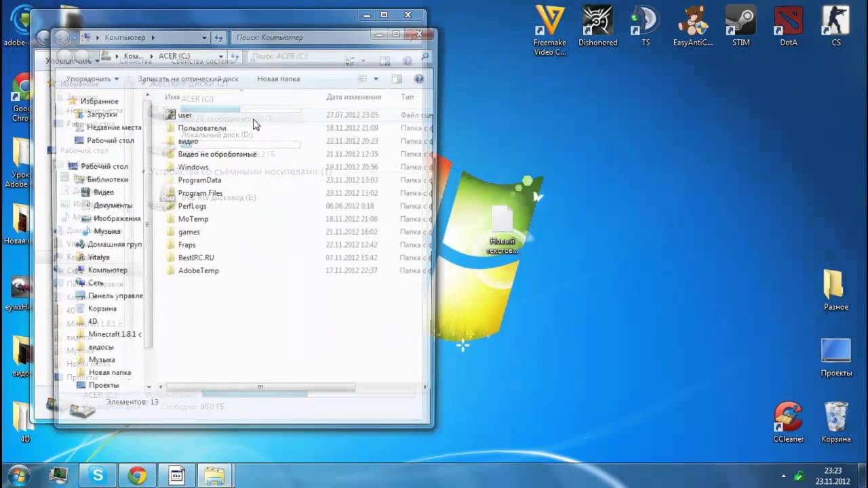Screen dimensions: 868x488
Task: Select Компьютер in the navigation pane
Action: pos(107,270)
